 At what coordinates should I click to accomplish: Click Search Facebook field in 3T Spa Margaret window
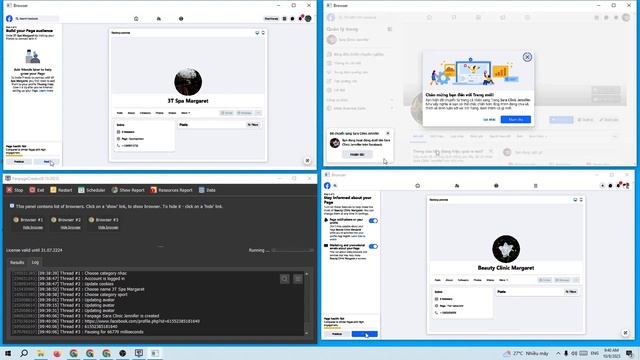37,18
